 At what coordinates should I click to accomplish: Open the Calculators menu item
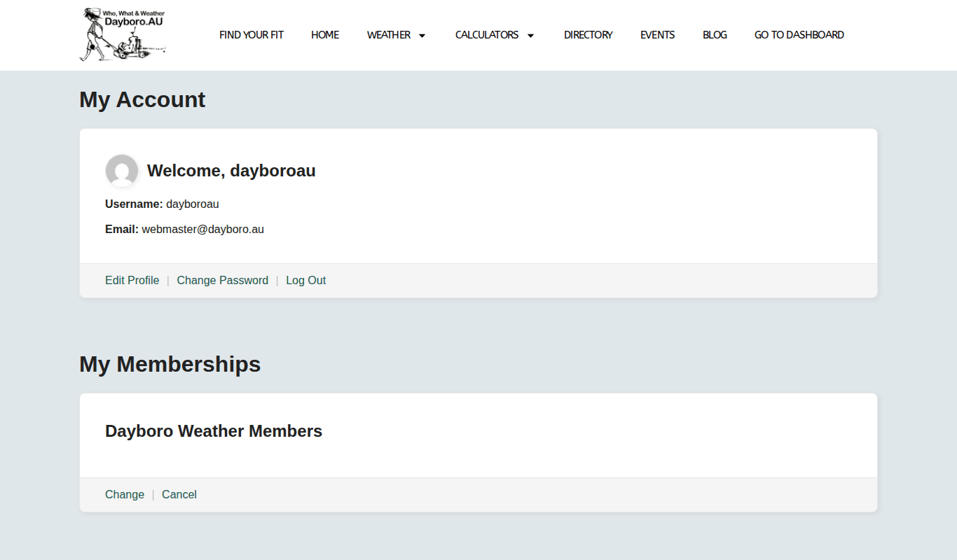(487, 35)
